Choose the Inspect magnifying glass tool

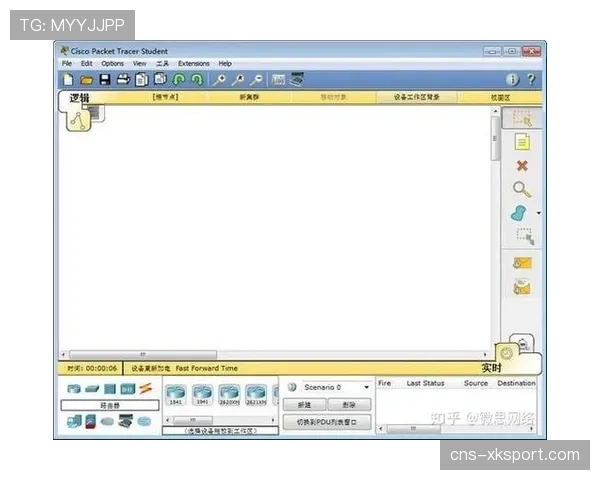(x=522, y=189)
